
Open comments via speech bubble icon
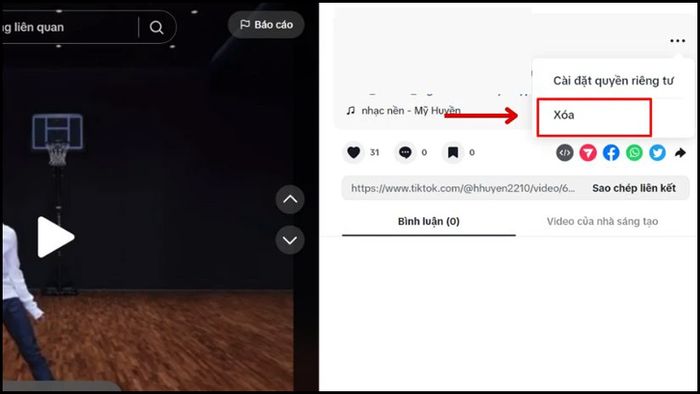pos(405,153)
